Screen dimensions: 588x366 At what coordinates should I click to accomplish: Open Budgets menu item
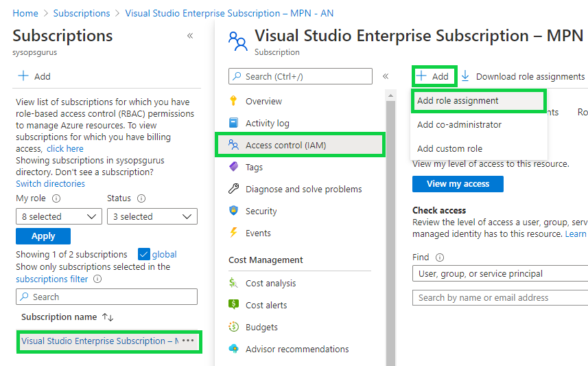click(261, 327)
